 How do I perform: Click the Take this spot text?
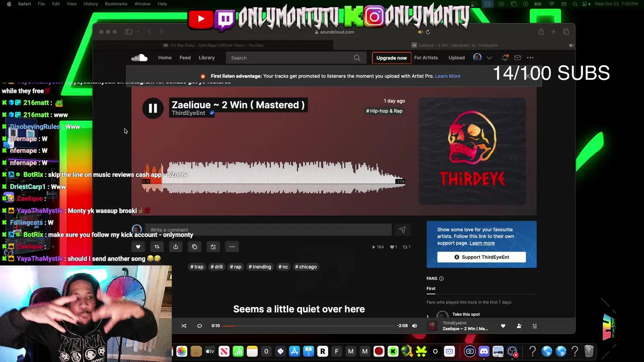pyautogui.click(x=466, y=314)
